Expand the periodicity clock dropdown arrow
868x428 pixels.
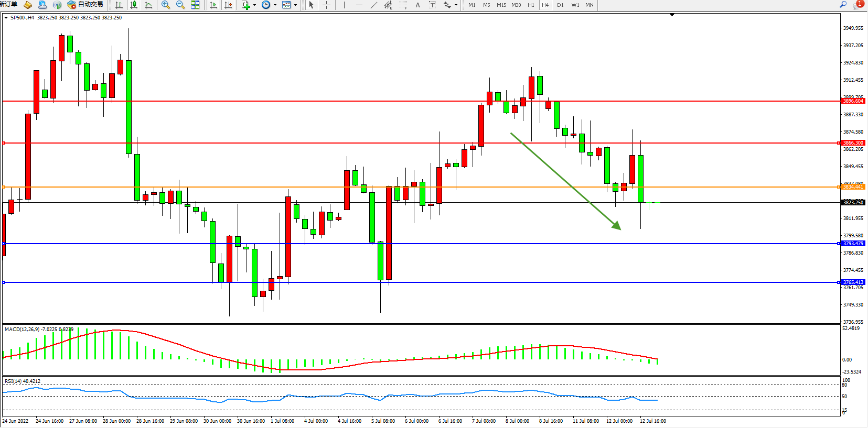point(275,5)
